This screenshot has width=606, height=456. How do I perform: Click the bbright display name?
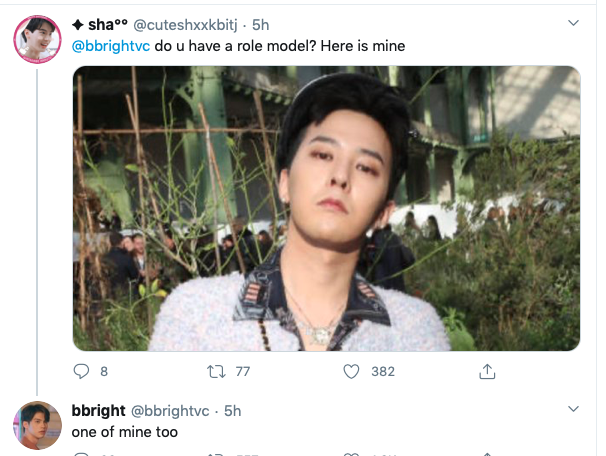(99, 410)
